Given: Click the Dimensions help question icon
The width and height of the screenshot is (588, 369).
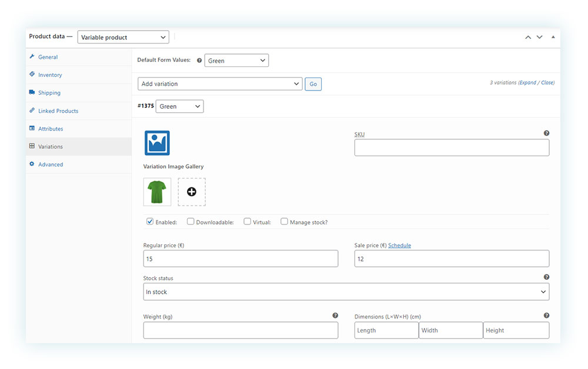Looking at the screenshot, I should [x=546, y=316].
